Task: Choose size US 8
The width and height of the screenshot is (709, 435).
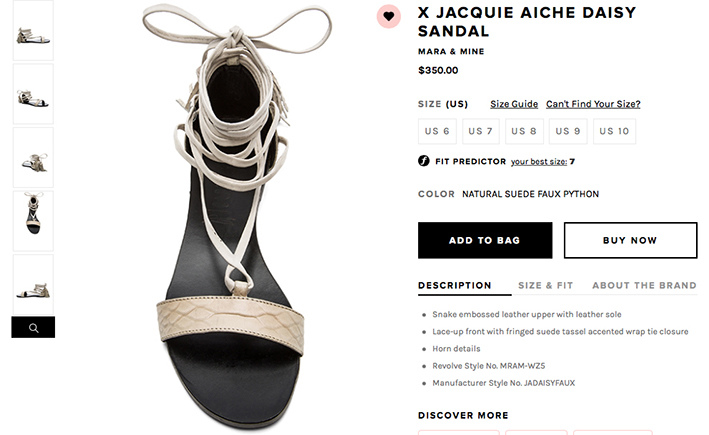Action: [x=524, y=131]
